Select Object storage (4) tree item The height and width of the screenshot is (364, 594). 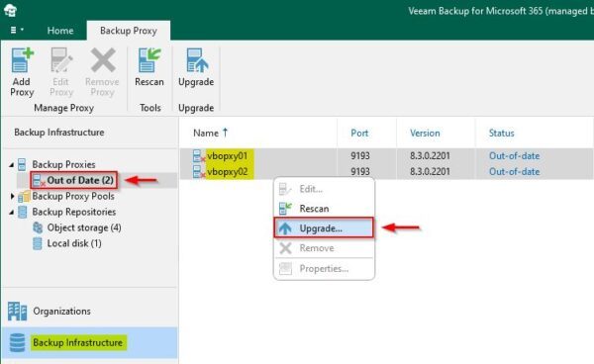[x=84, y=227]
